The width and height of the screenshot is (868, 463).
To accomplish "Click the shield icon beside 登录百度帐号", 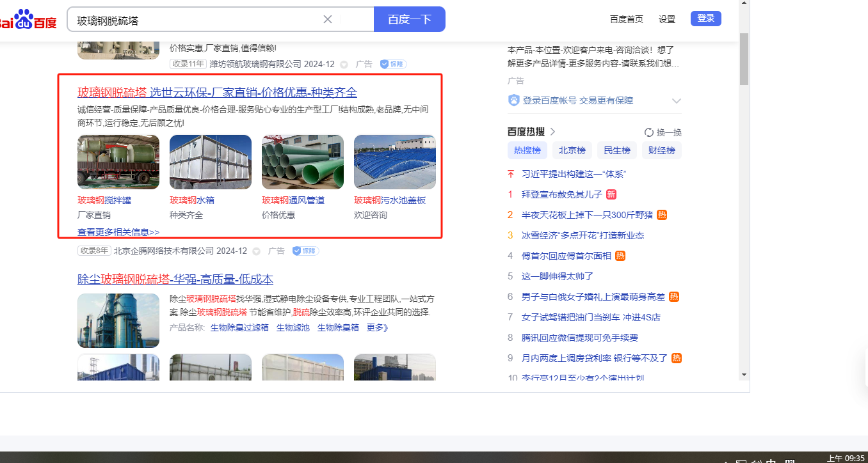I will (x=513, y=100).
